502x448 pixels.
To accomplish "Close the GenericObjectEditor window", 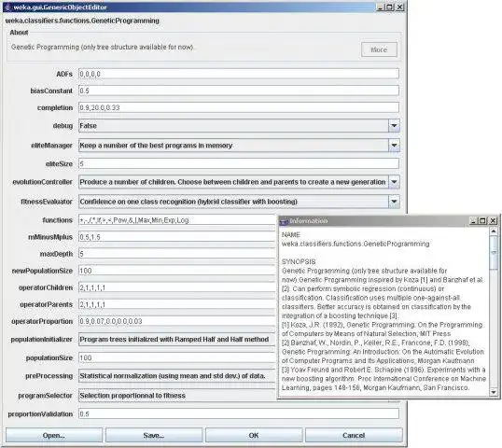I will (400, 7).
